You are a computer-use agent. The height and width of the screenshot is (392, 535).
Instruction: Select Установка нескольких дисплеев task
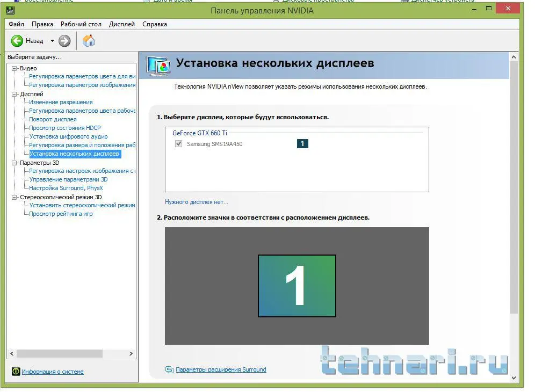[74, 154]
